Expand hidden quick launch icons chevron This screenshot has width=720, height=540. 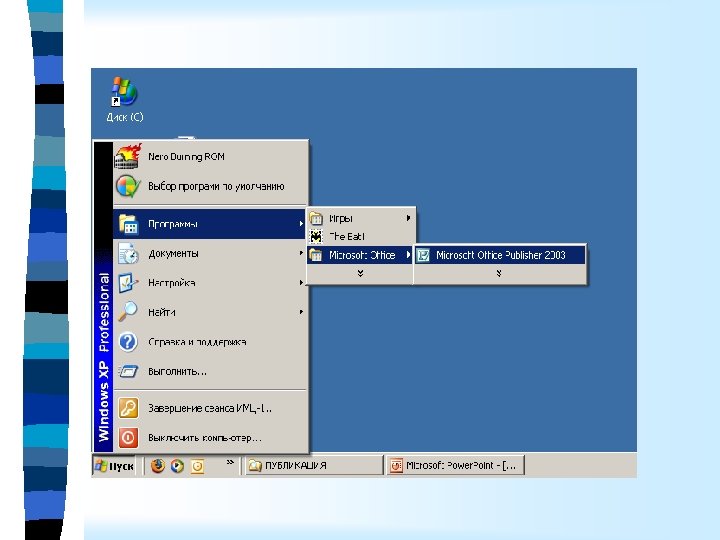click(x=230, y=462)
